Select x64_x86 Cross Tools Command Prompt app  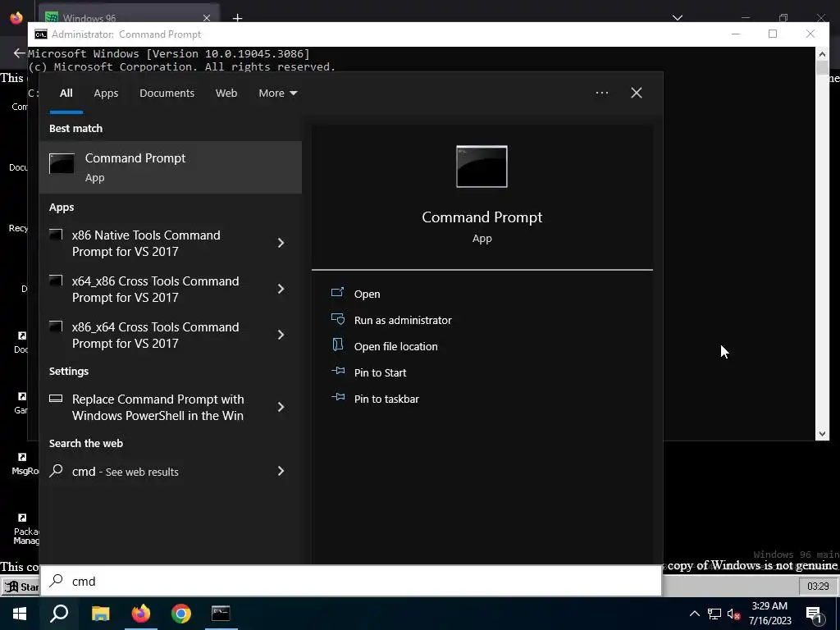point(155,290)
